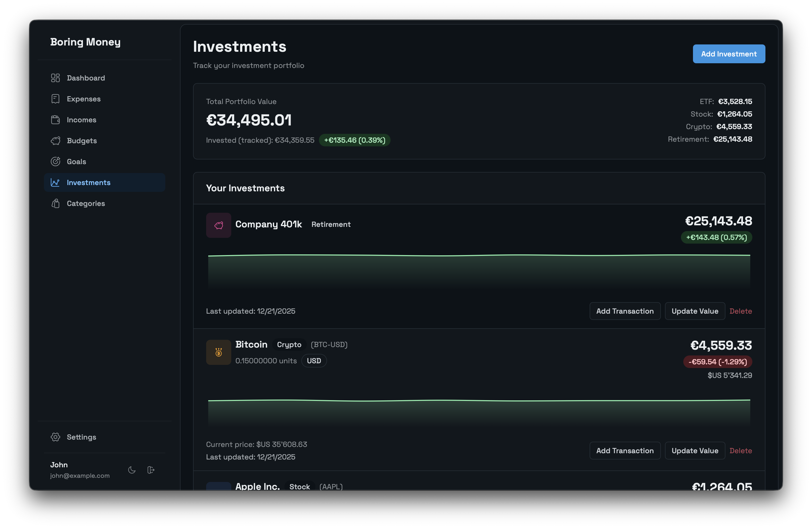812x529 pixels.
Task: Delete the Company 401k investment
Action: (x=740, y=311)
